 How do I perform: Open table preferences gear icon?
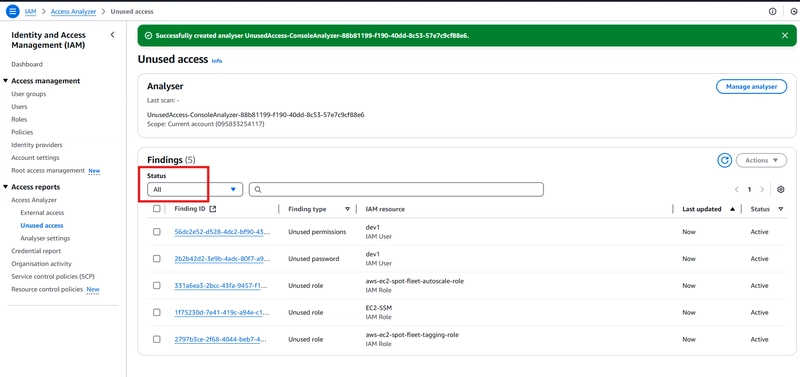pos(780,189)
